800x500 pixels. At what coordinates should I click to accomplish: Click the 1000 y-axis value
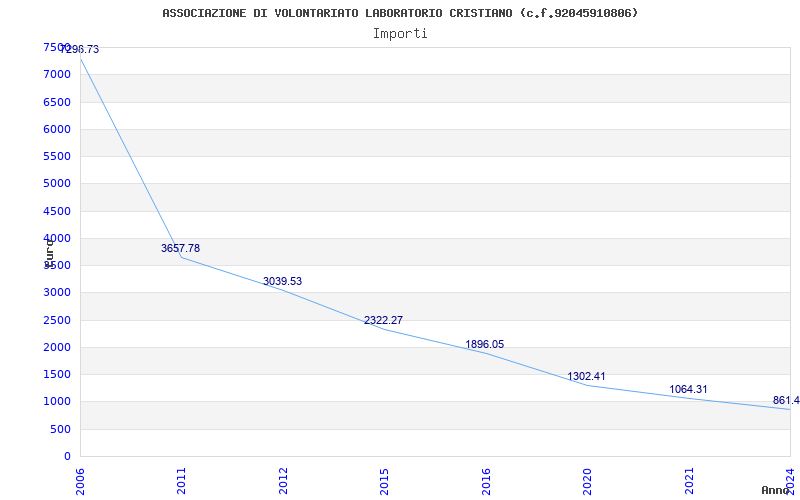pyautogui.click(x=57, y=402)
